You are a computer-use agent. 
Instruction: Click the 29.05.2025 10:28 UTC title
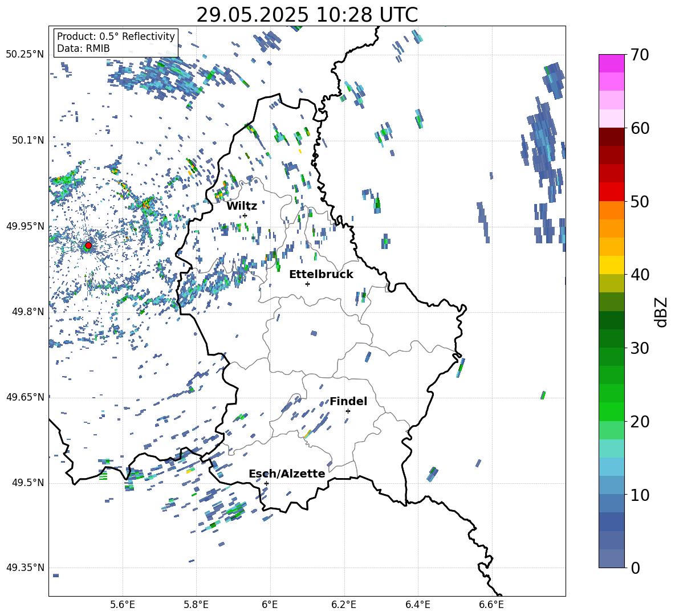click(307, 15)
